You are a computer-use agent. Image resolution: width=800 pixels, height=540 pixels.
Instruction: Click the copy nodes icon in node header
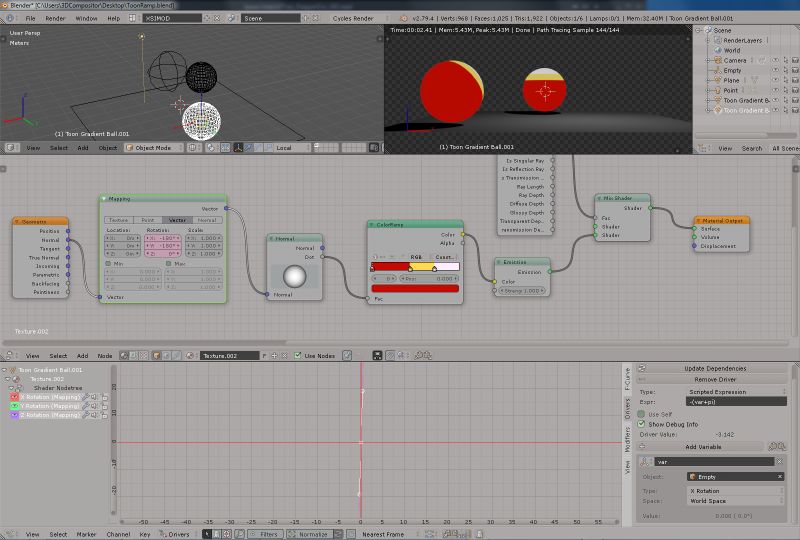pos(418,356)
